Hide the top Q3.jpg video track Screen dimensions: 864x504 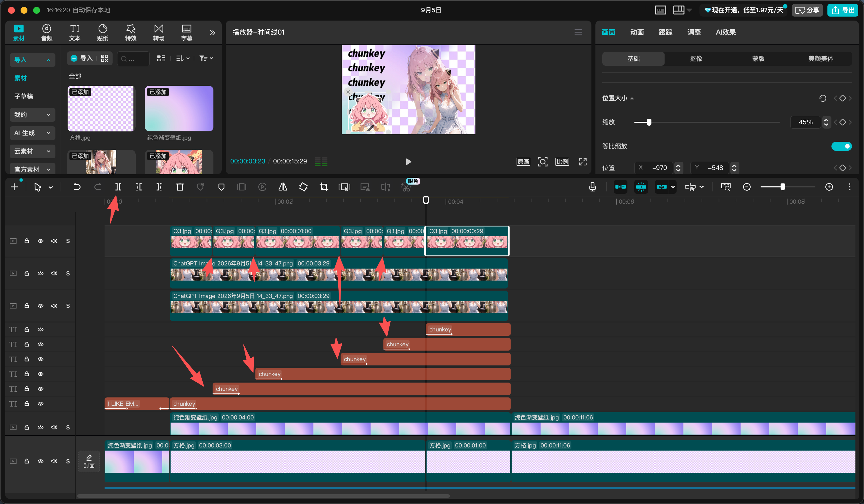point(41,241)
